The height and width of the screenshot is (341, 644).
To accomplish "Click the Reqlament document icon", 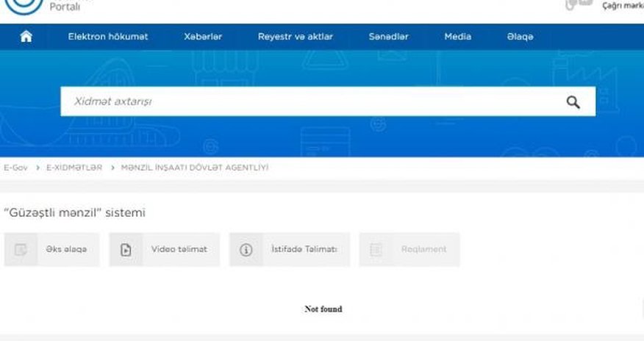I will [376, 249].
